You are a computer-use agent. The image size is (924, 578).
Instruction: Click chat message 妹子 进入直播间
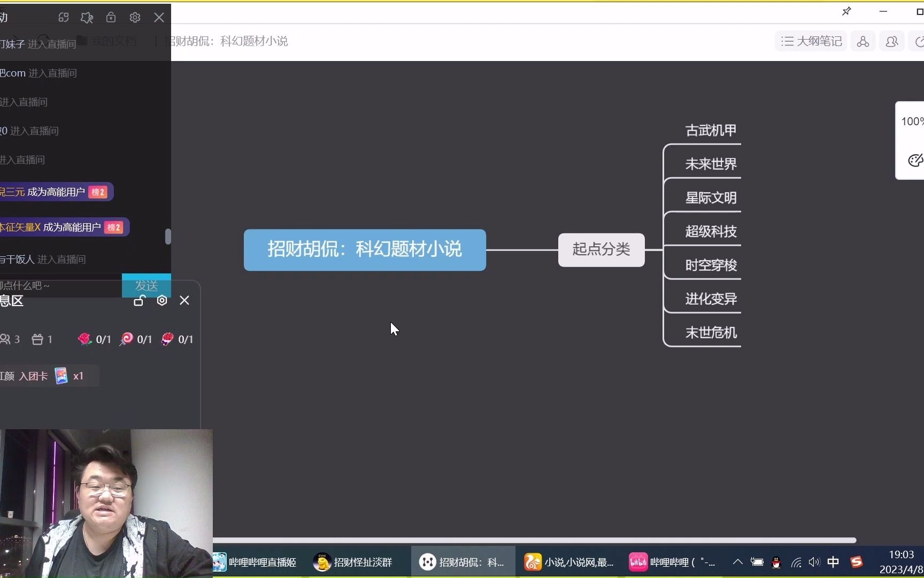click(x=38, y=44)
